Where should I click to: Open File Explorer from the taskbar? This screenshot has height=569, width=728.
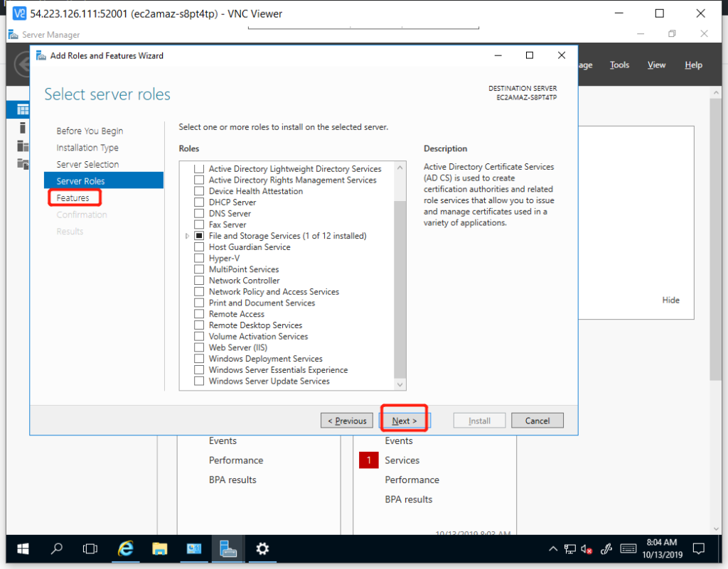click(x=159, y=548)
